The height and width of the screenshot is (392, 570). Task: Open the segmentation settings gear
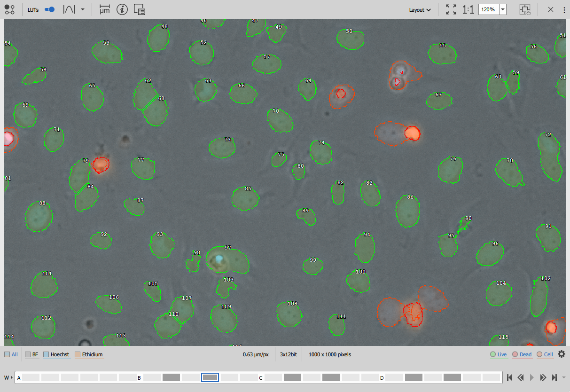coord(561,354)
